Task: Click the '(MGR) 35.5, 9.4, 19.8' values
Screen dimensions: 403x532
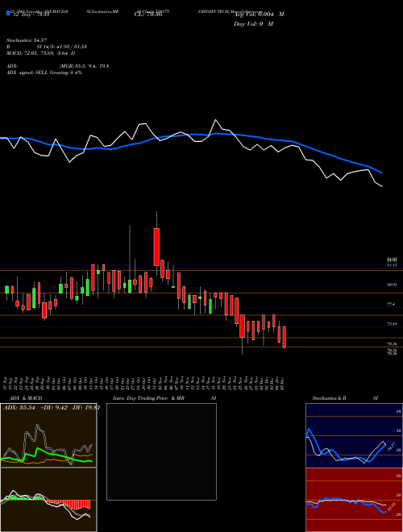Action: point(84,66)
